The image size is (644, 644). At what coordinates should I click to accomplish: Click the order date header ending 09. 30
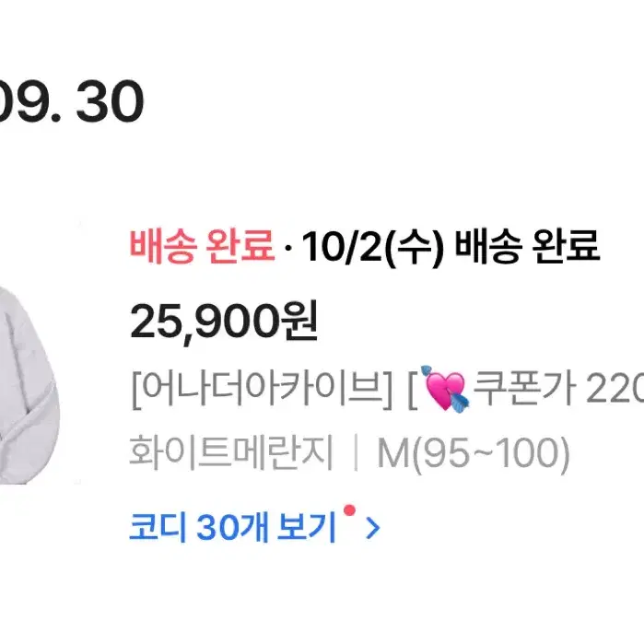click(x=72, y=101)
